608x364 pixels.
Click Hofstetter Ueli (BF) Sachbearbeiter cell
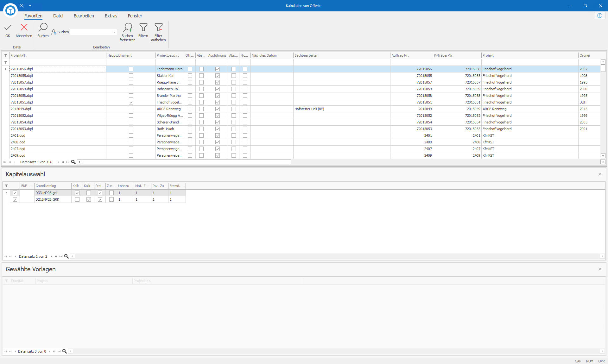click(342, 109)
